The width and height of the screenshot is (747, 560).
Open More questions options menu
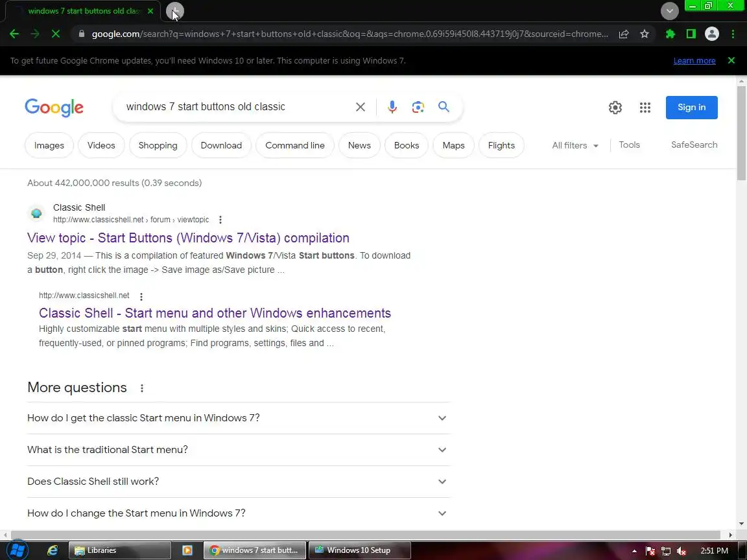pyautogui.click(x=141, y=388)
